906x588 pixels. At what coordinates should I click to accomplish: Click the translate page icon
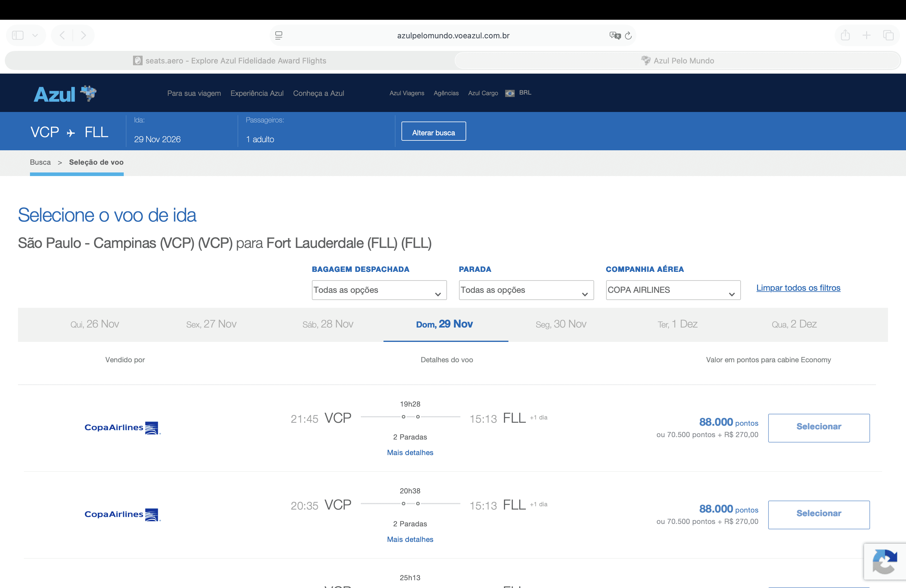click(x=614, y=35)
